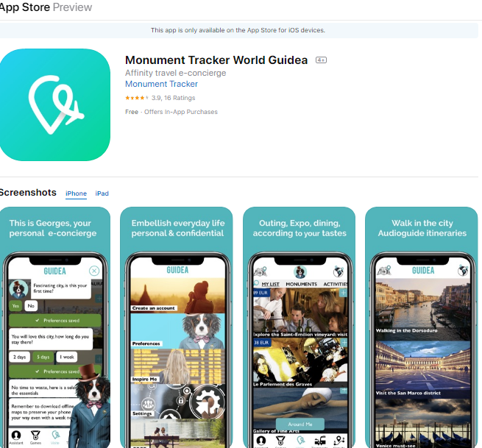Click the Games medal icon in first phone

click(35, 435)
